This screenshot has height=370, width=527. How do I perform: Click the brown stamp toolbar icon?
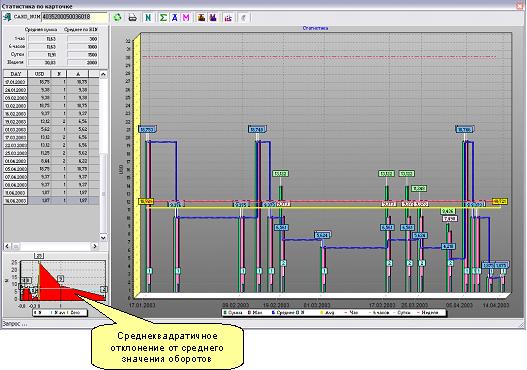tap(201, 17)
